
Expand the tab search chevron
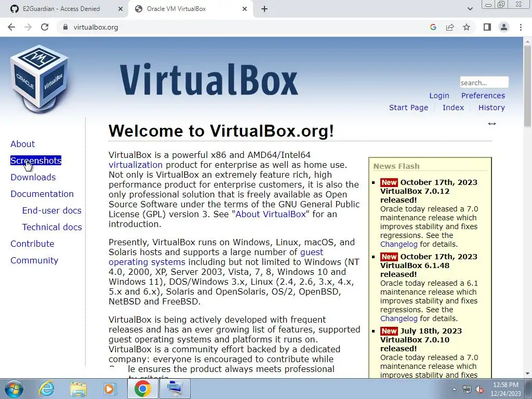pyautogui.click(x=470, y=9)
